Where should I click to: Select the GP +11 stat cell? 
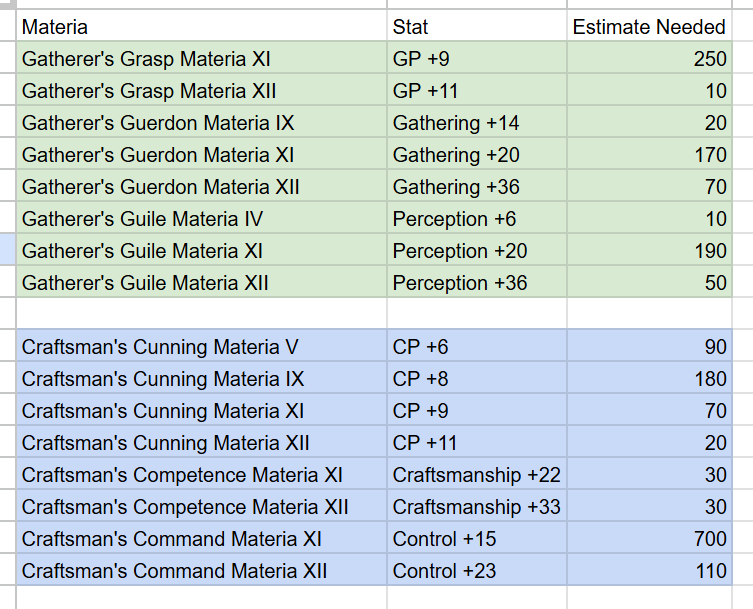[477, 90]
